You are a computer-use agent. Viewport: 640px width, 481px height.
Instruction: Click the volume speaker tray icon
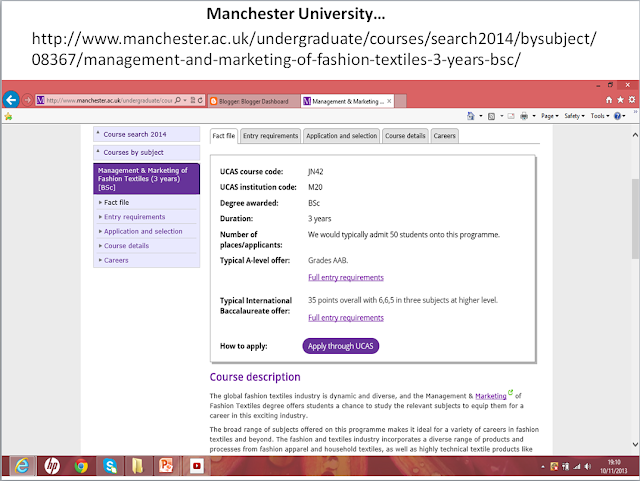pyautogui.click(x=588, y=466)
